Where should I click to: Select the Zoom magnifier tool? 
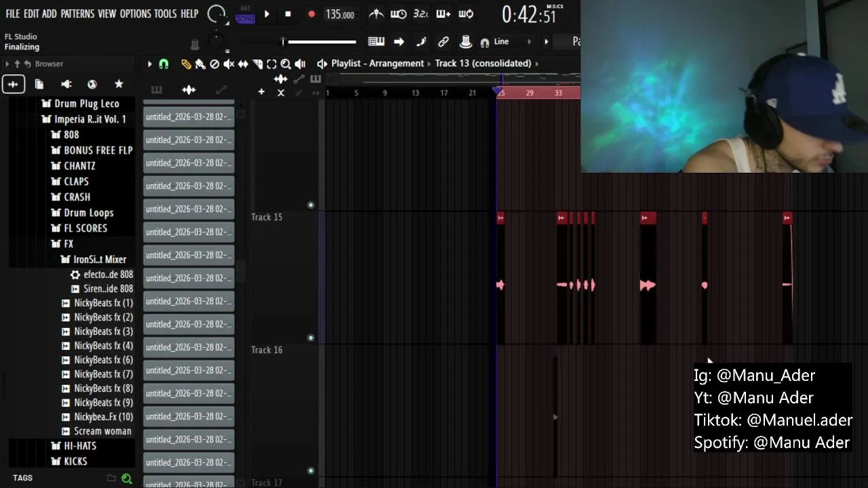(x=285, y=64)
